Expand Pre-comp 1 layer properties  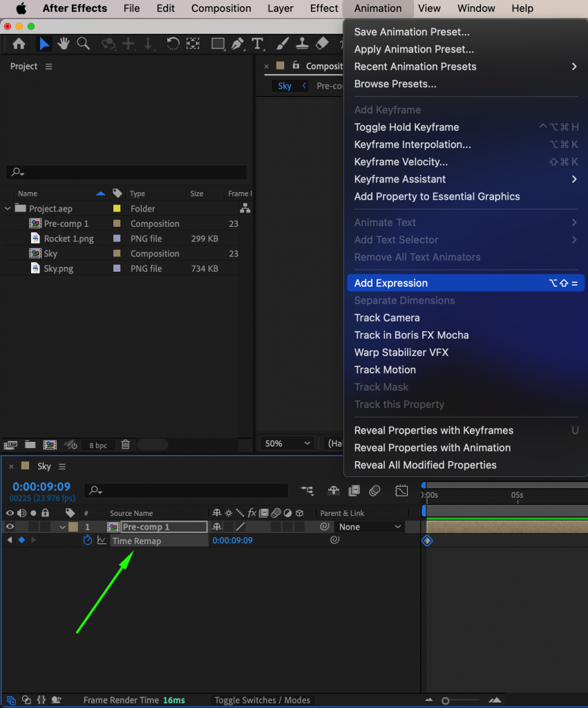coord(62,526)
